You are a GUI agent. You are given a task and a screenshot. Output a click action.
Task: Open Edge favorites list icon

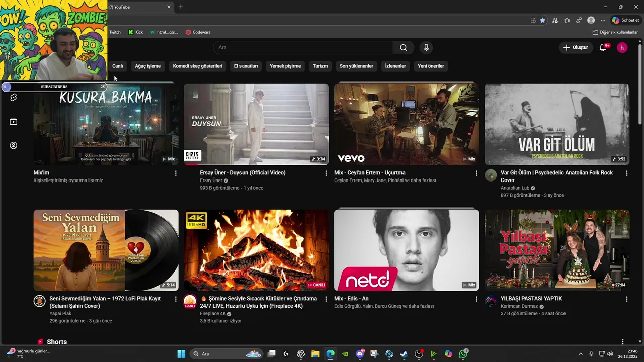pos(567,20)
